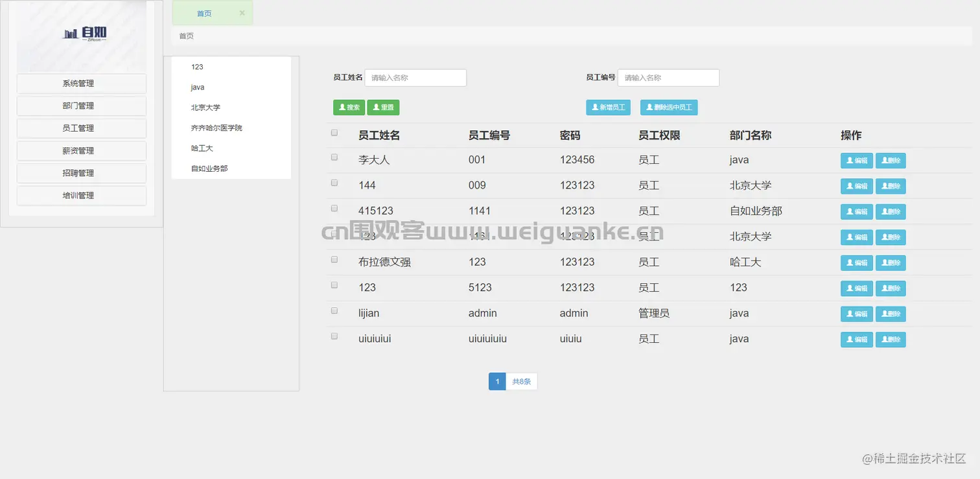The width and height of the screenshot is (980, 479).
Task: Edit employee with number 5123
Action: 856,288
